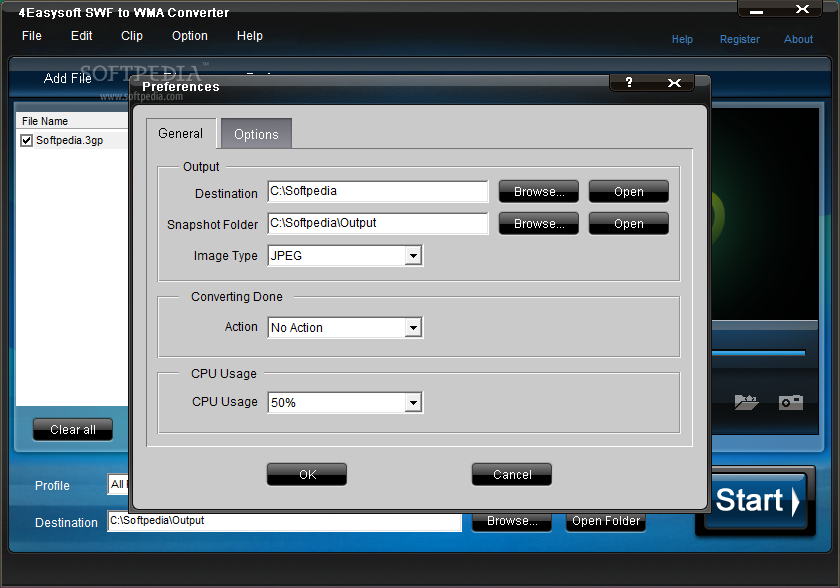Switch to the Options tab
Image resolution: width=840 pixels, height=588 pixels.
(256, 134)
